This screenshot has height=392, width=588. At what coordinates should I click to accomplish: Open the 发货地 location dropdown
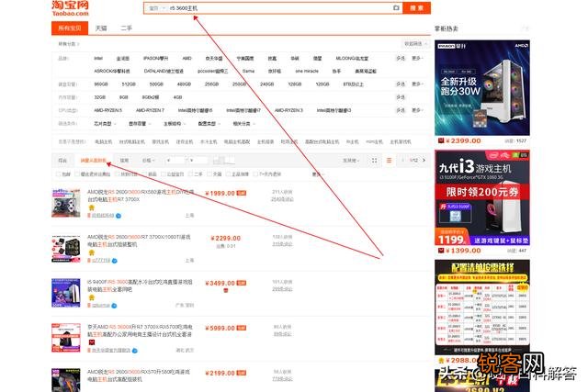351,161
